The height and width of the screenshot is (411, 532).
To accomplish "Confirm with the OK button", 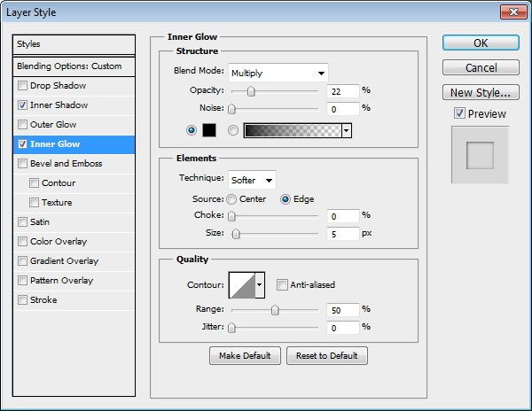I will pyautogui.click(x=481, y=43).
